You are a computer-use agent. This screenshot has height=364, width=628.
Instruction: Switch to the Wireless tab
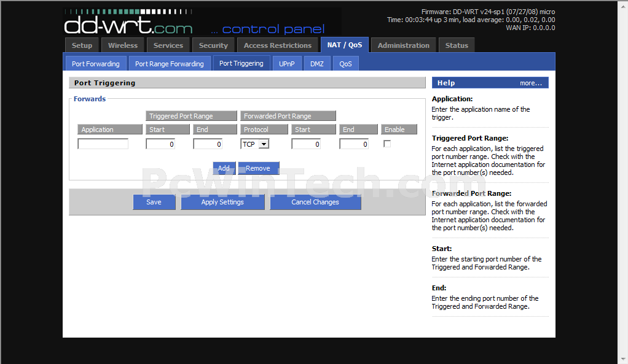[123, 45]
